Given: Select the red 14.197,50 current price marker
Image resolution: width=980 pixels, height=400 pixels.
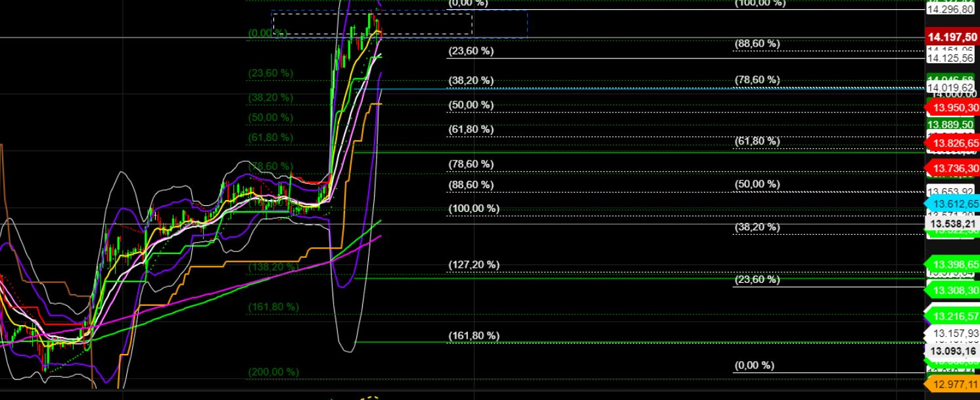Looking at the screenshot, I should point(951,37).
